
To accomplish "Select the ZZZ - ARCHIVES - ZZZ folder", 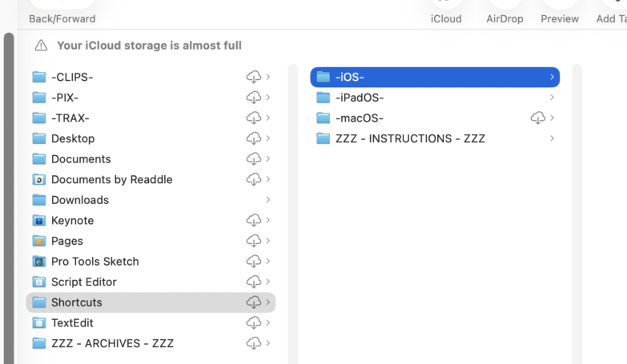I will tap(151, 343).
